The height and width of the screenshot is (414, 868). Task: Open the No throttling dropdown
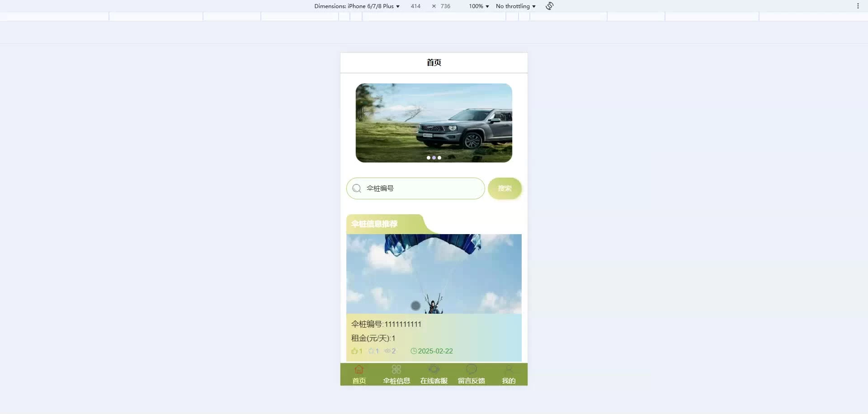515,6
